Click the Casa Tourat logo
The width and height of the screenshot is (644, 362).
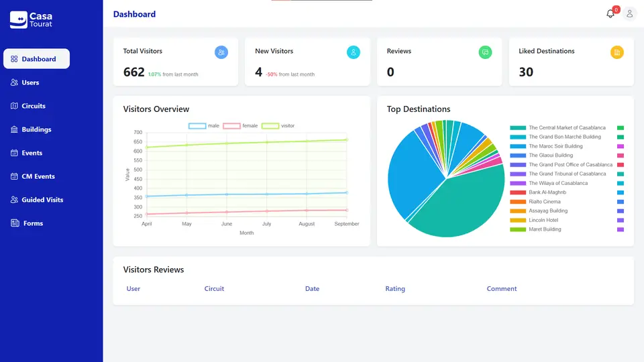(32, 19)
